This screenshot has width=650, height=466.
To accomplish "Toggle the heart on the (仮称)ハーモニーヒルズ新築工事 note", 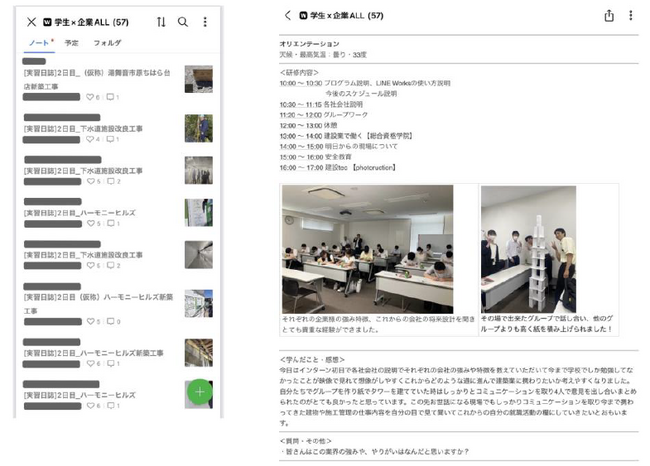I will 91,322.
